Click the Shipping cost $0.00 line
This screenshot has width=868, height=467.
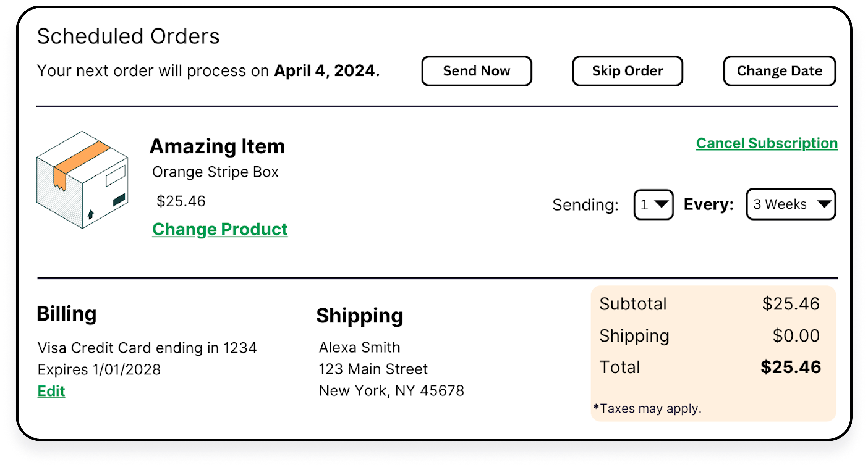pos(710,336)
